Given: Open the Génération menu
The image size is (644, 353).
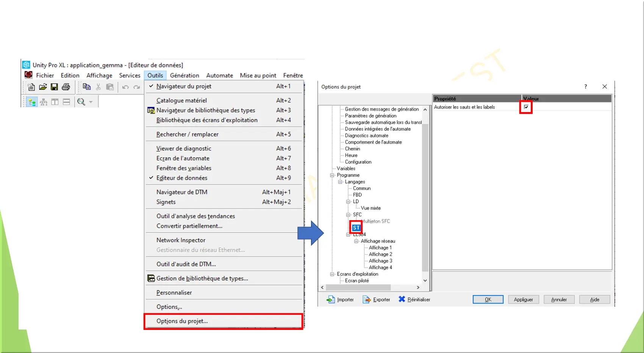Looking at the screenshot, I should click(x=184, y=75).
